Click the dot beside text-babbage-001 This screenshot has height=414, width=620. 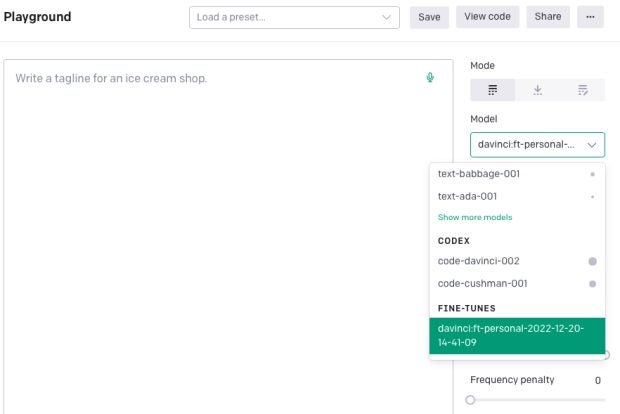pyautogui.click(x=592, y=174)
